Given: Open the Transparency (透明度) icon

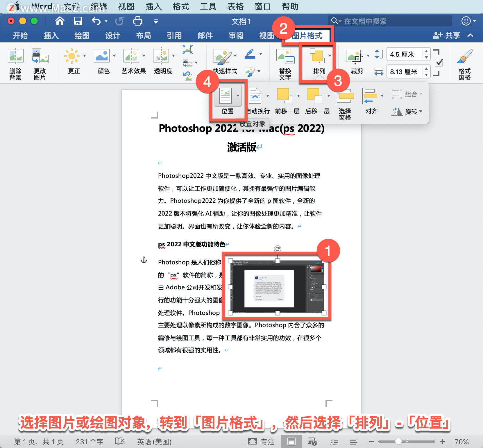Looking at the screenshot, I should click(x=161, y=56).
